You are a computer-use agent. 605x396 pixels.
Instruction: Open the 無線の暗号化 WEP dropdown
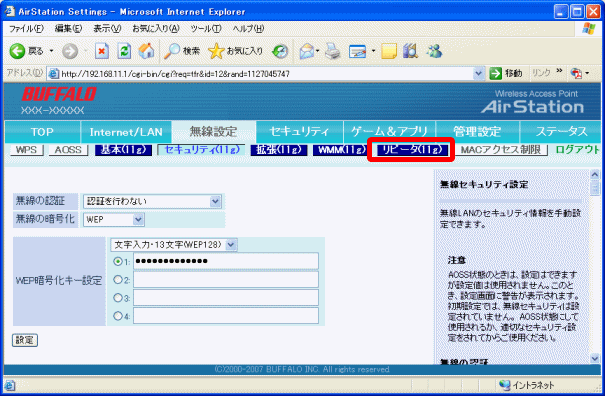tap(113, 220)
